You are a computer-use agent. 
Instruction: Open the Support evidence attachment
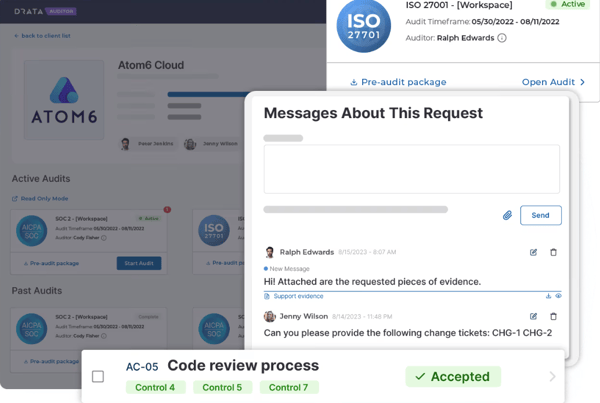click(x=298, y=296)
